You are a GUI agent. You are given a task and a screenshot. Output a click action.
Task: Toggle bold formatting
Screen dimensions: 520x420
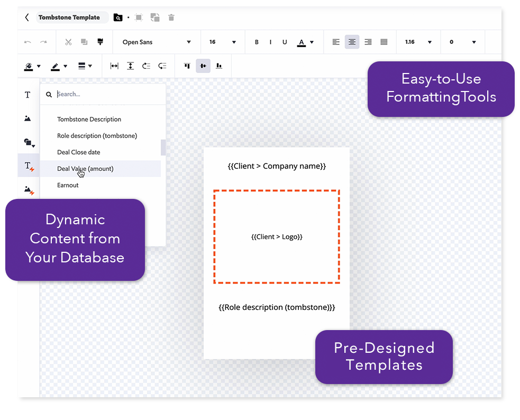coord(257,42)
